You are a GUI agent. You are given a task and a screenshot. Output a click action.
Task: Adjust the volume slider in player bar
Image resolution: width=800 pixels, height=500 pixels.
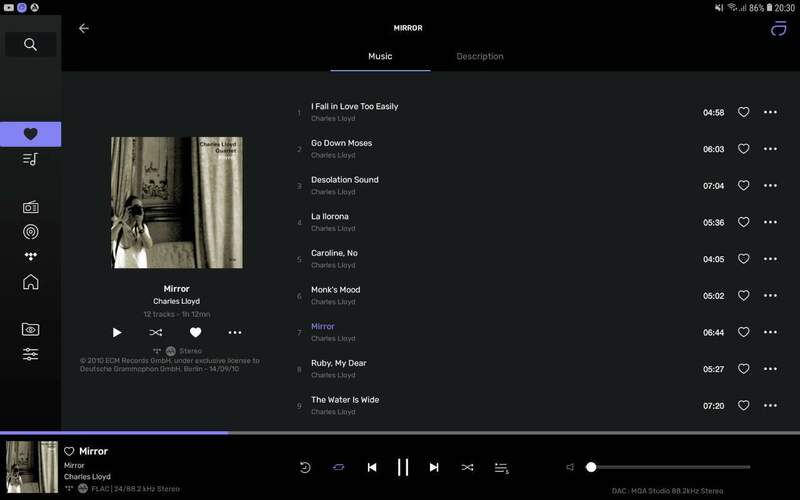tap(668, 467)
